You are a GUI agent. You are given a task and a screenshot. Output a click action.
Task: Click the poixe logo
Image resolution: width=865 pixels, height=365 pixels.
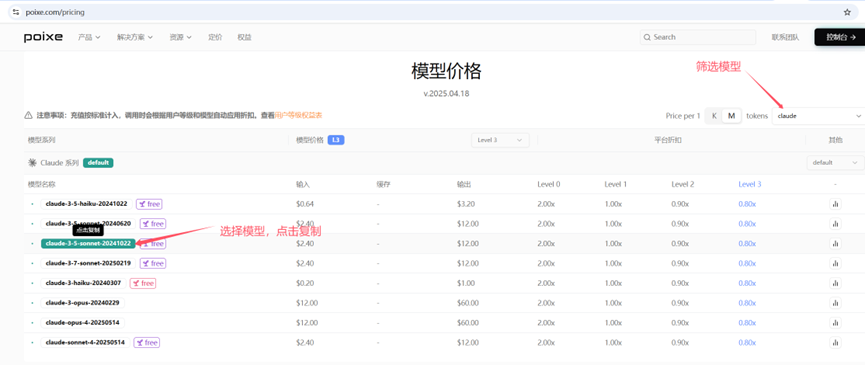43,37
